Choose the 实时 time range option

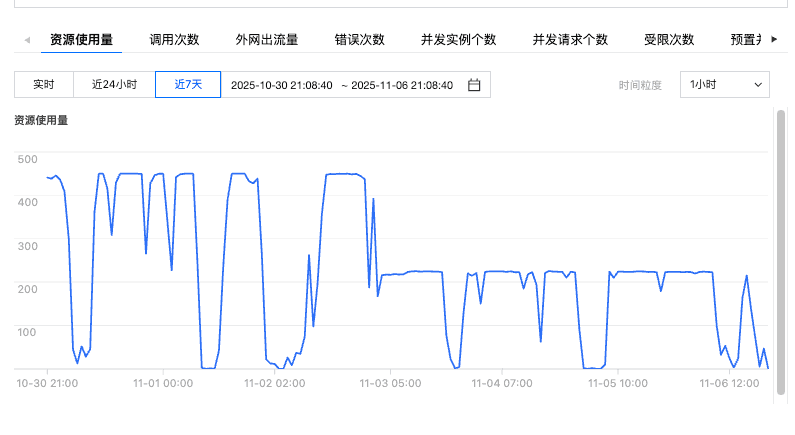pos(43,85)
